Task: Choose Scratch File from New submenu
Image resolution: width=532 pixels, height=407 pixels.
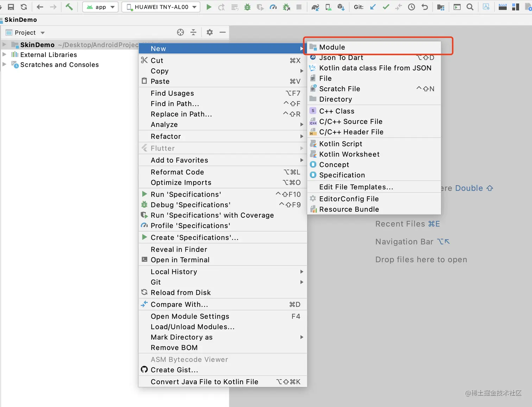Action: tap(374, 89)
